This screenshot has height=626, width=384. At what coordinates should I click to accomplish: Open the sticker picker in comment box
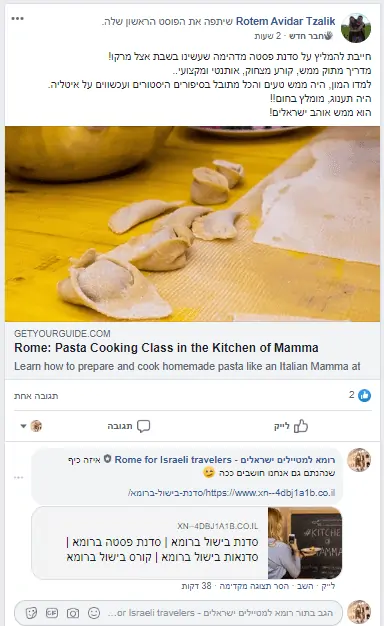point(32,613)
